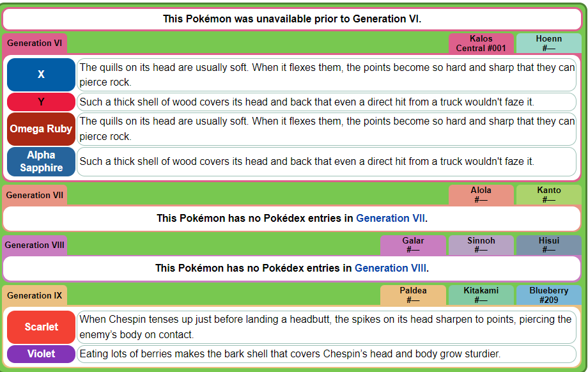Click the Generation VII link in the notice
This screenshot has width=588, height=372.
click(391, 218)
